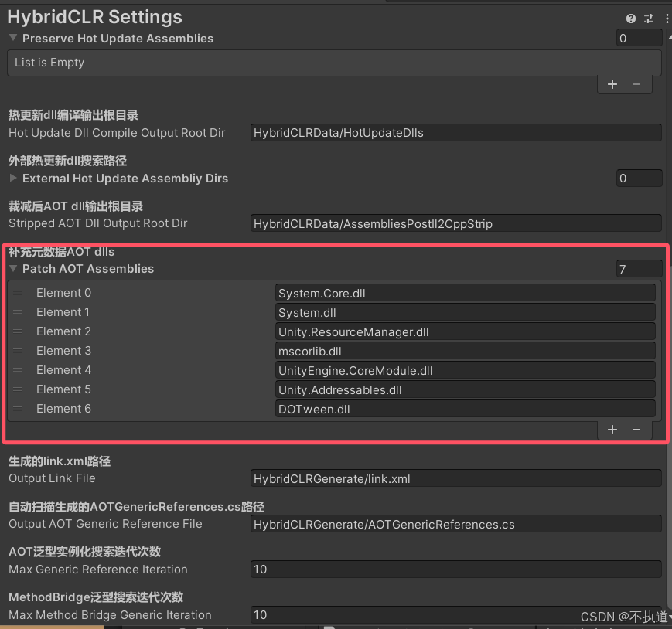Click the Max Generic Reference Iteration label
Image resolution: width=672 pixels, height=629 pixels.
click(x=98, y=569)
